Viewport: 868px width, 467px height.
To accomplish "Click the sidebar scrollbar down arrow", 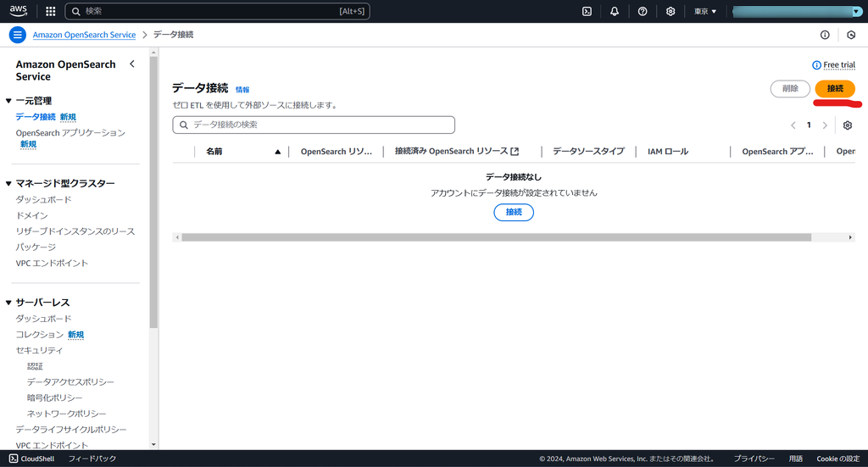I will tap(153, 444).
